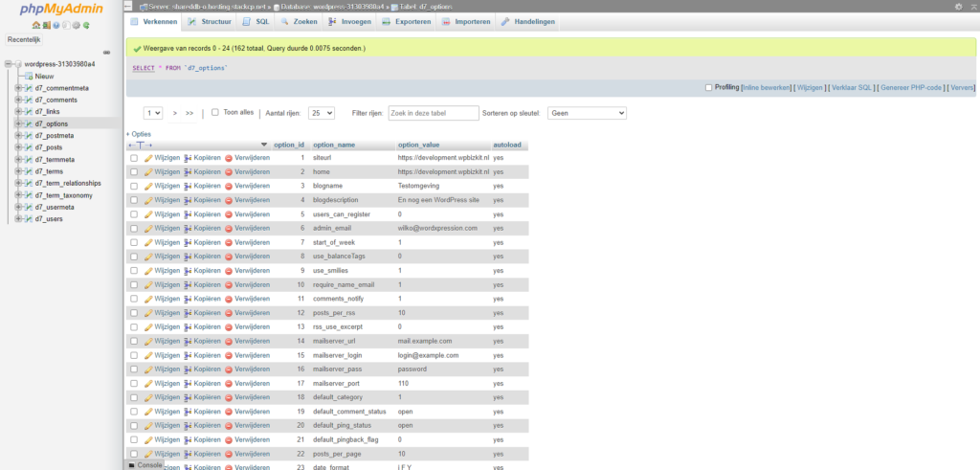Click the pencil edit icon for siteurl row
The width and height of the screenshot is (980, 470).
tap(148, 158)
